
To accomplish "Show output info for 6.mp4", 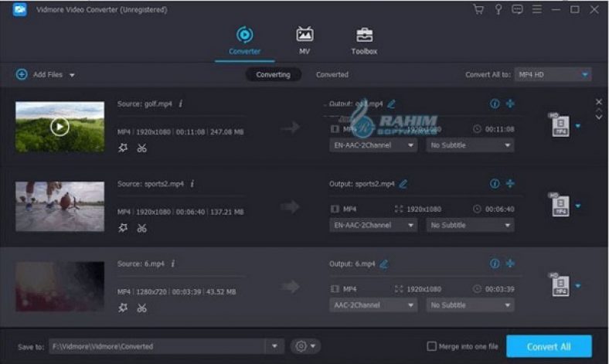I will tap(495, 264).
